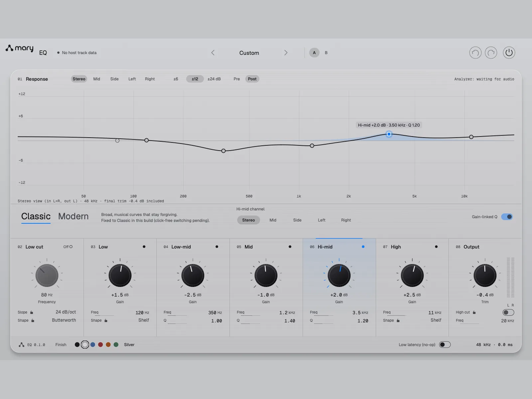Choose the blue finish color swatch
The image size is (532, 399).
(x=93, y=345)
